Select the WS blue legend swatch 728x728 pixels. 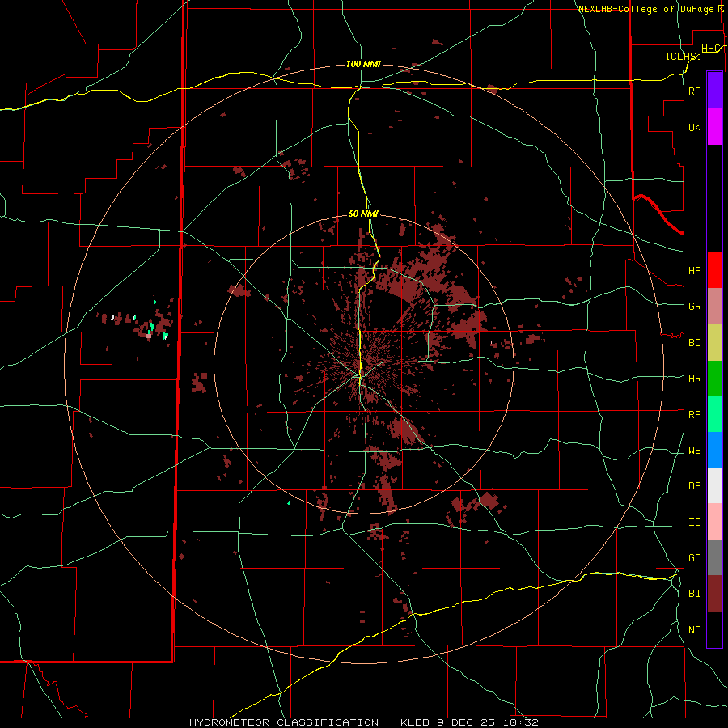(714, 450)
